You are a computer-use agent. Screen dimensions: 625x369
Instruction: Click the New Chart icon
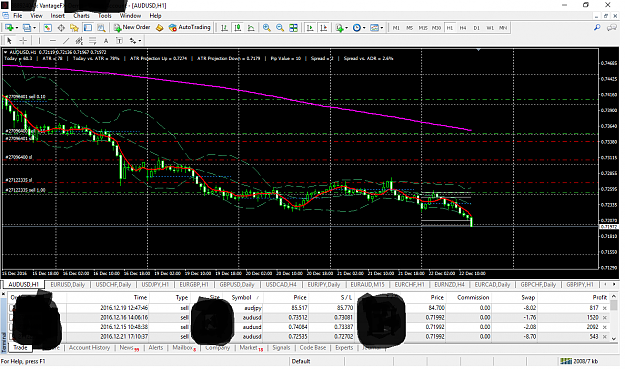point(9,27)
